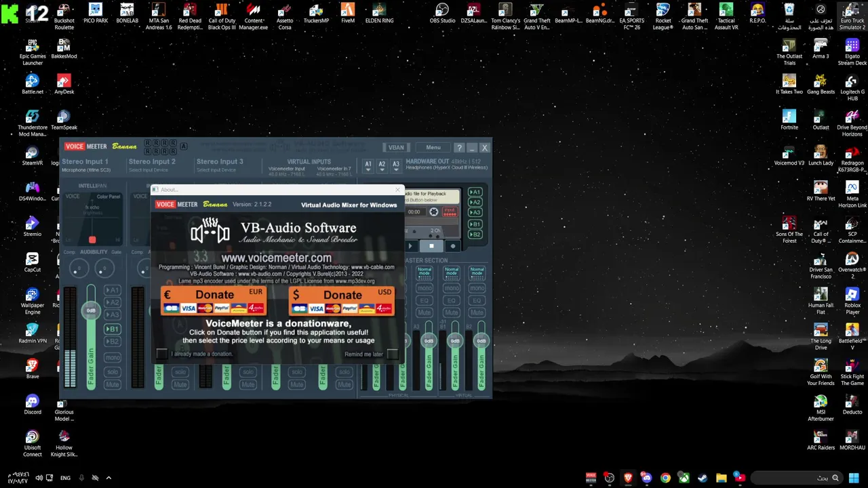The width and height of the screenshot is (868, 488).
Task: Select the ELDEN RING desktop icon
Action: coord(379,14)
